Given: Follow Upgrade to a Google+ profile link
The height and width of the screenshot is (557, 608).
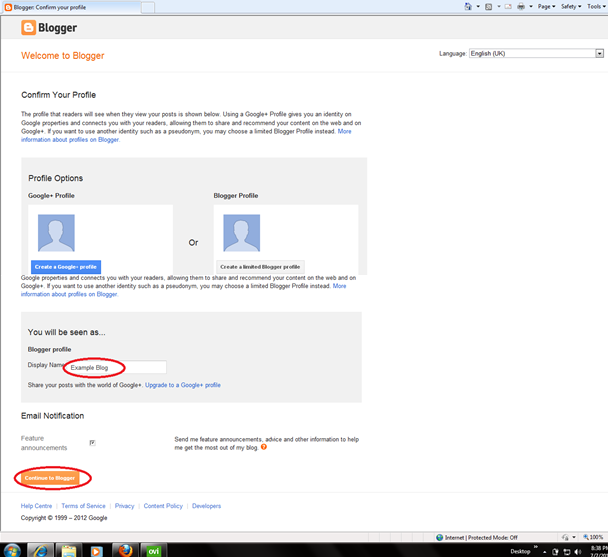Looking at the screenshot, I should click(183, 385).
